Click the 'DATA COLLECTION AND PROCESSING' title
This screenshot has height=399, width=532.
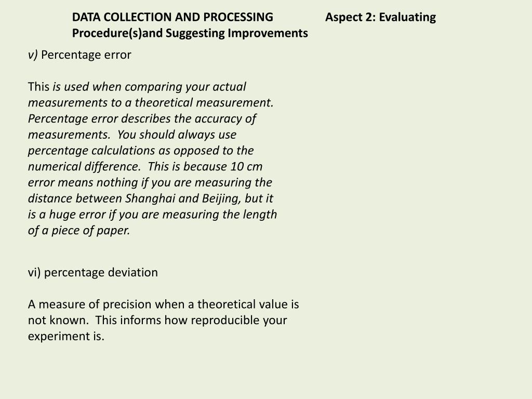pos(172,17)
